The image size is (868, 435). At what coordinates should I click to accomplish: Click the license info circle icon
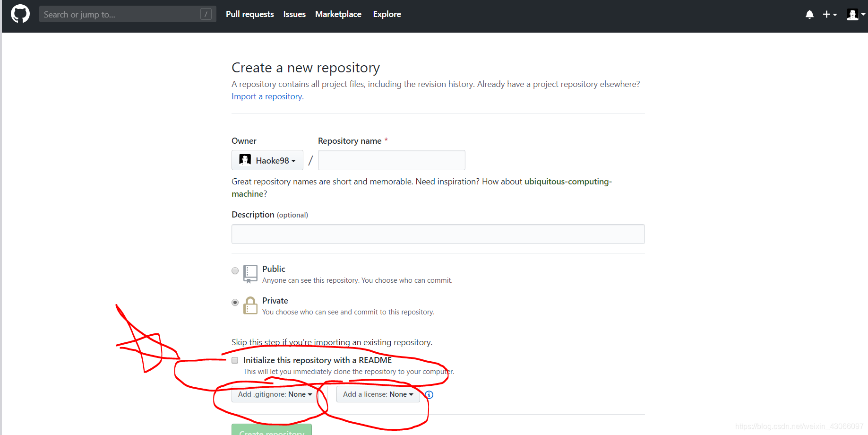click(x=429, y=394)
